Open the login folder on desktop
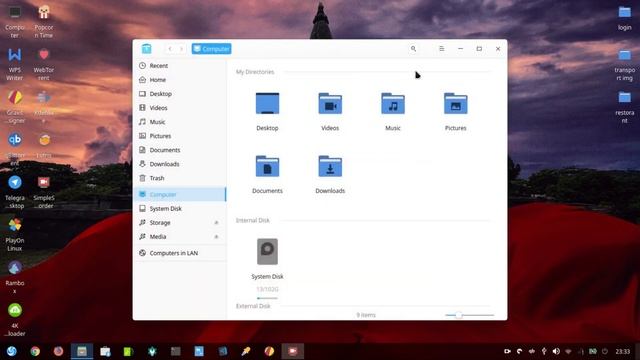 tap(624, 18)
